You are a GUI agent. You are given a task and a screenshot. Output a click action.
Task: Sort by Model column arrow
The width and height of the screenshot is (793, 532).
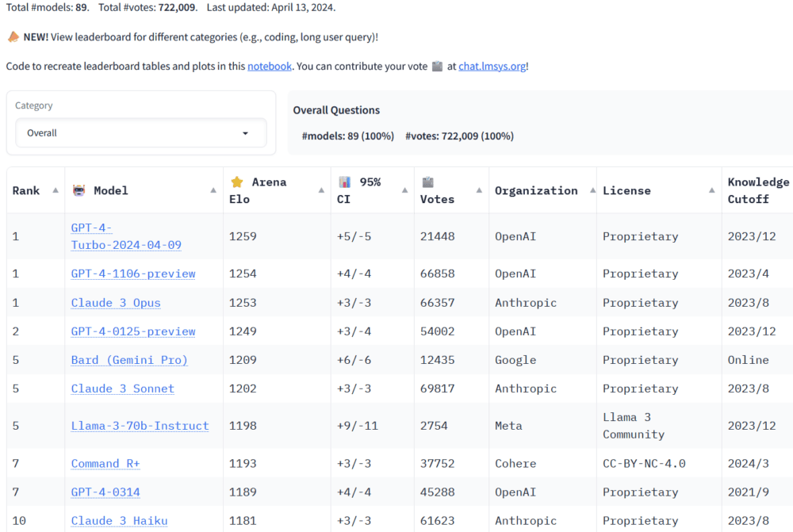coord(213,190)
